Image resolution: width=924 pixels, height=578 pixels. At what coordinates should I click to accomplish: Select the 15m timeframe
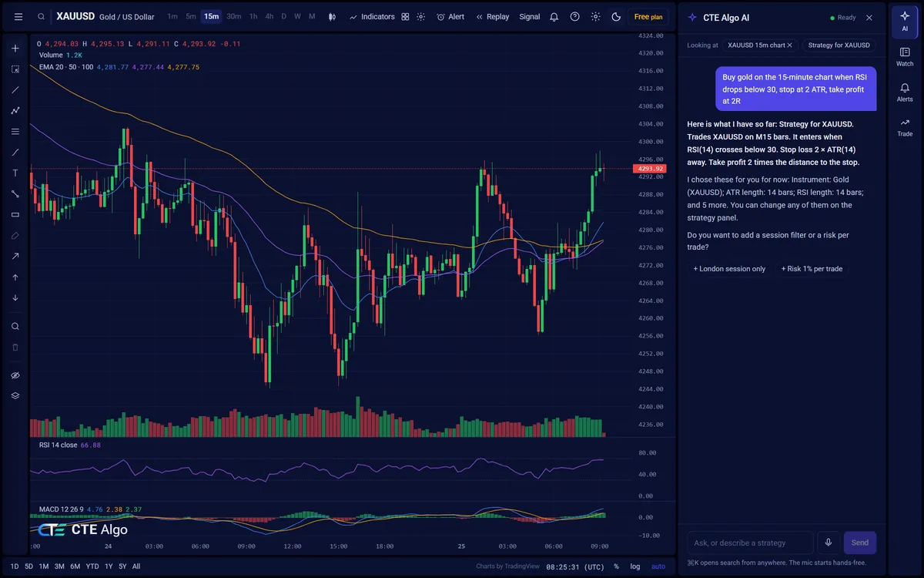(211, 16)
